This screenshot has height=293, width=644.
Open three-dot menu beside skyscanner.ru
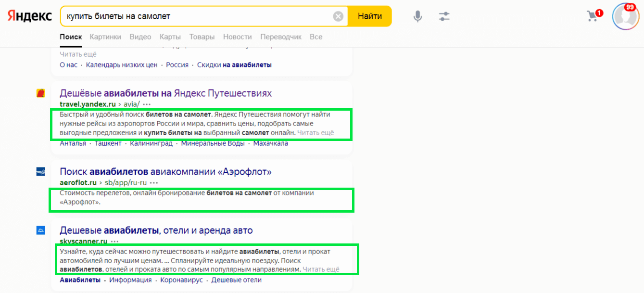114,242
